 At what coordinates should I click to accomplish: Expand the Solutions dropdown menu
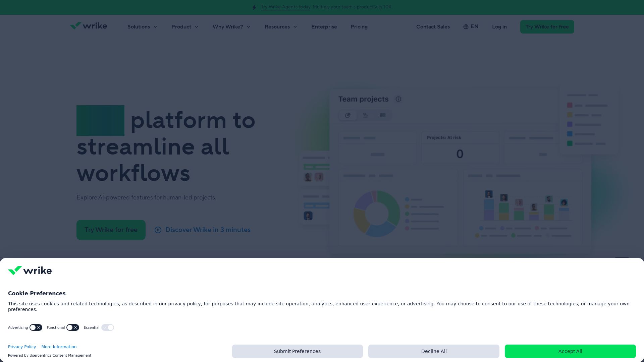click(142, 27)
